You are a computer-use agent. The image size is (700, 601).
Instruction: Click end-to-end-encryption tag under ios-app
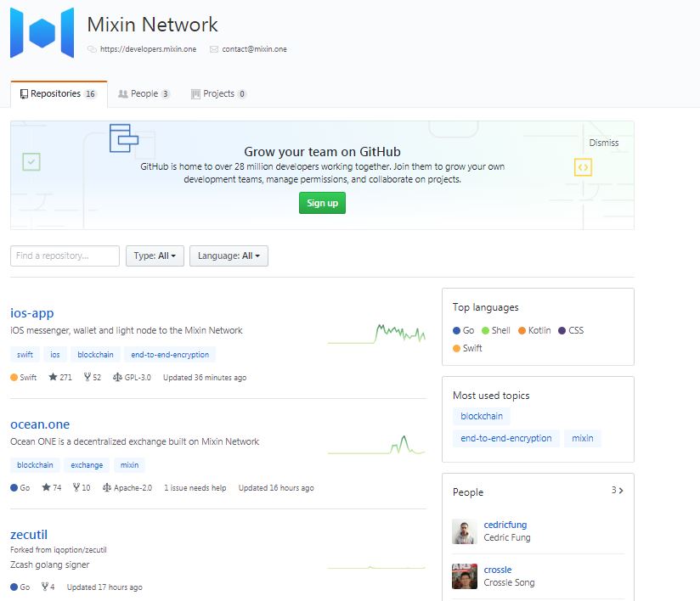pos(170,355)
